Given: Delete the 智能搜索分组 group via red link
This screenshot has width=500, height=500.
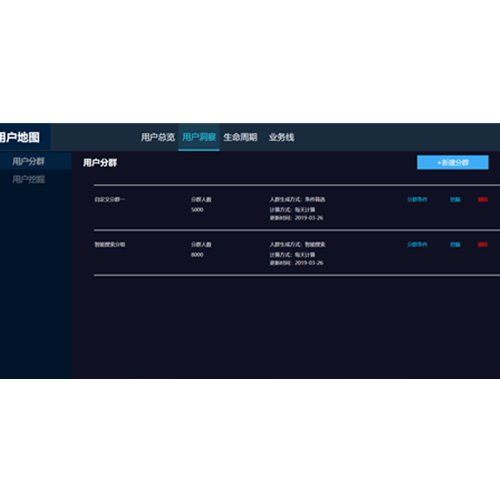Looking at the screenshot, I should tap(483, 244).
